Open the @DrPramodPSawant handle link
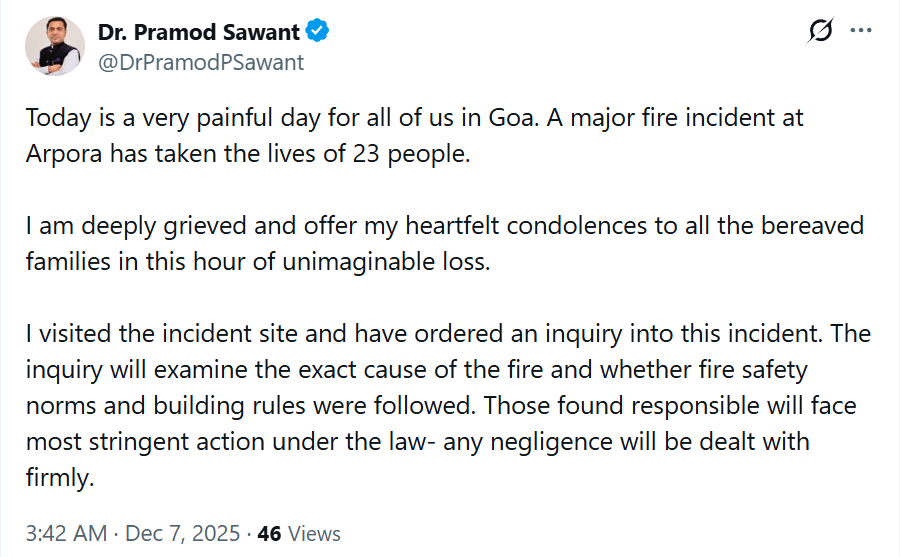This screenshot has width=900, height=557. [200, 62]
